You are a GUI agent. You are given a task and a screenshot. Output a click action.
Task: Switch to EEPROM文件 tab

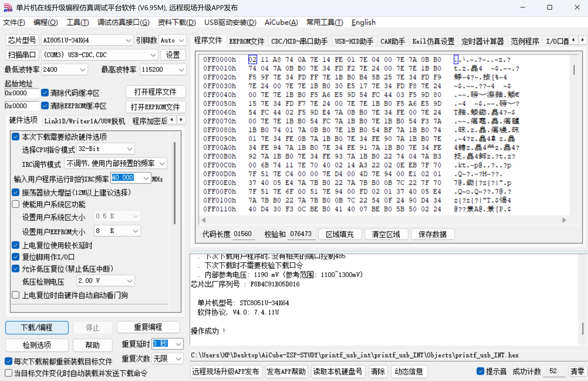point(246,41)
